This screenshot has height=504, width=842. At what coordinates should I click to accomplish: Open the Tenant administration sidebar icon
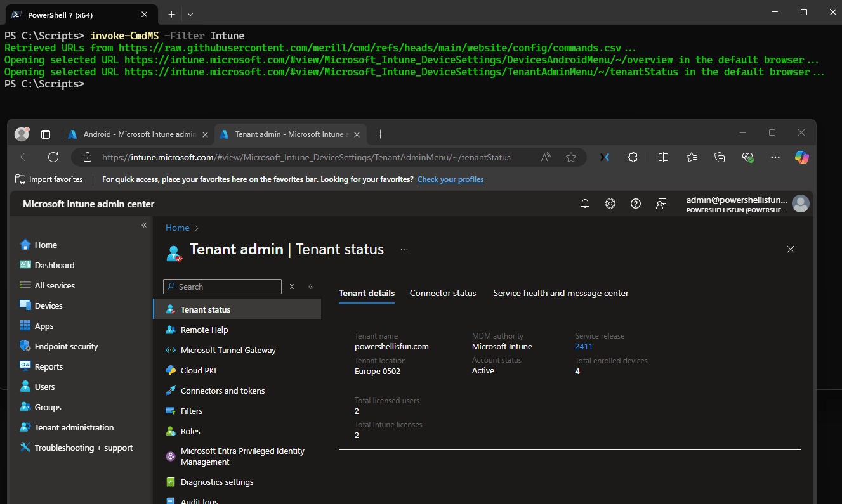click(x=25, y=427)
